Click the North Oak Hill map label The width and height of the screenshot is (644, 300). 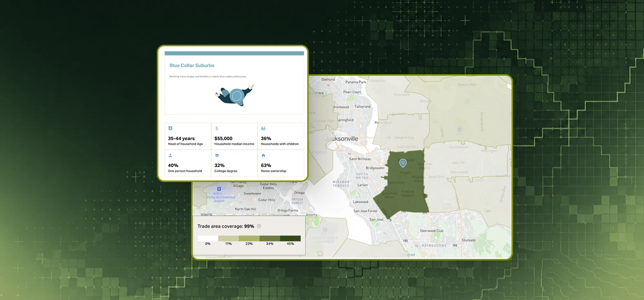click(x=245, y=209)
